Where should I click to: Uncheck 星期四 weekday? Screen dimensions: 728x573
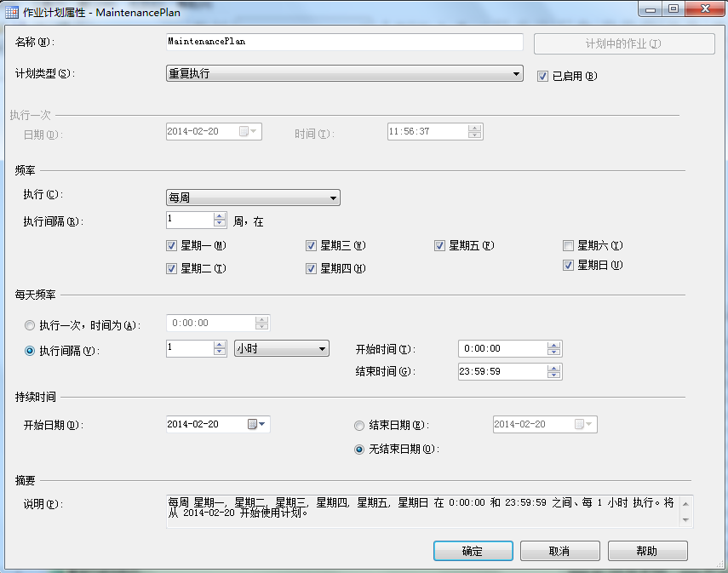(x=311, y=268)
